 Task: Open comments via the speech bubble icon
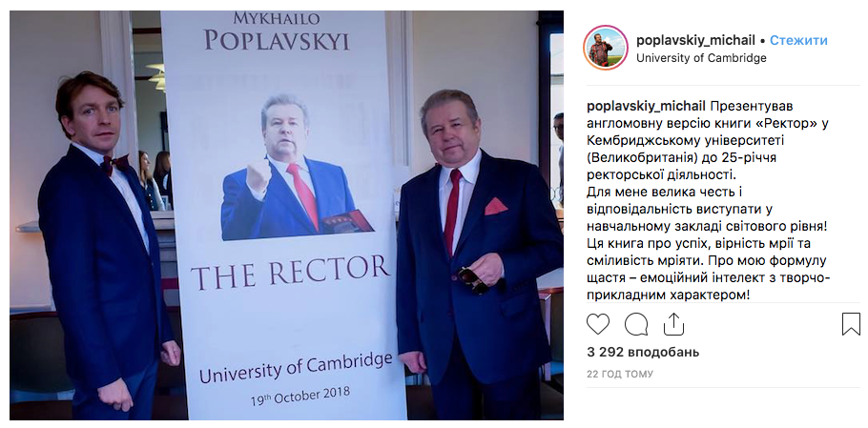click(636, 324)
